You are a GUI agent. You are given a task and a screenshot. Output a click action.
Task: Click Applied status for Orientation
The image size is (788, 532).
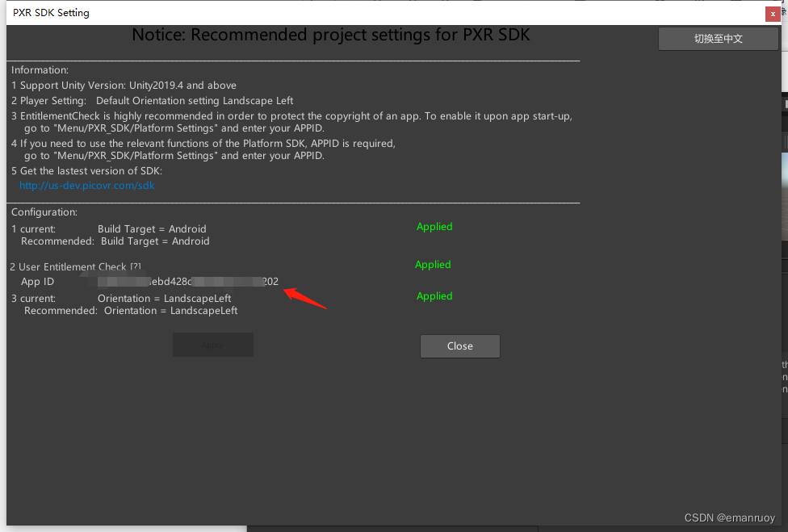(434, 296)
